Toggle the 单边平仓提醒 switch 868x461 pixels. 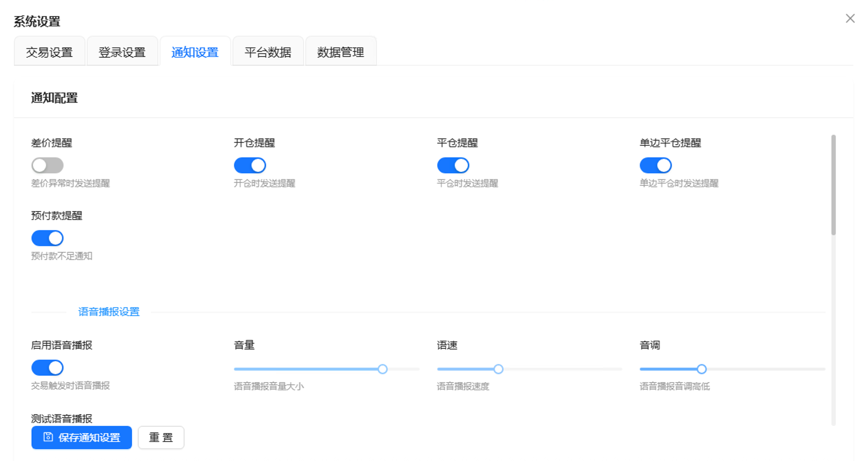pos(656,165)
